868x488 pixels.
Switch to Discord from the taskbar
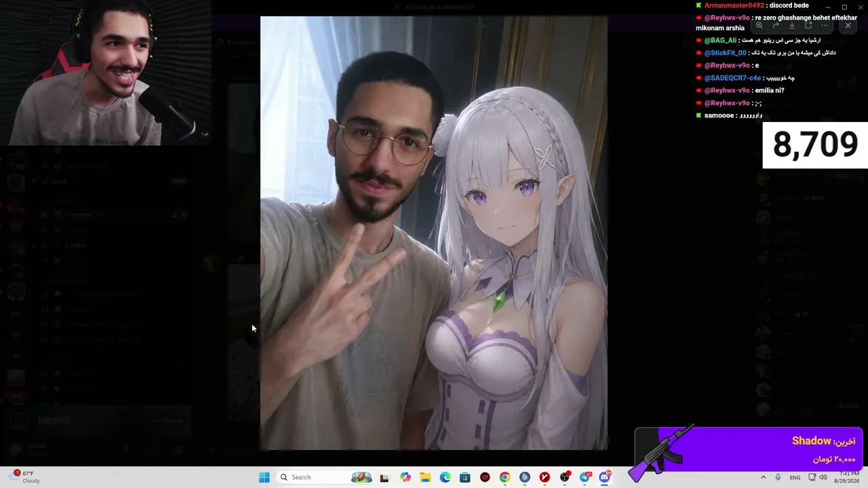(604, 477)
